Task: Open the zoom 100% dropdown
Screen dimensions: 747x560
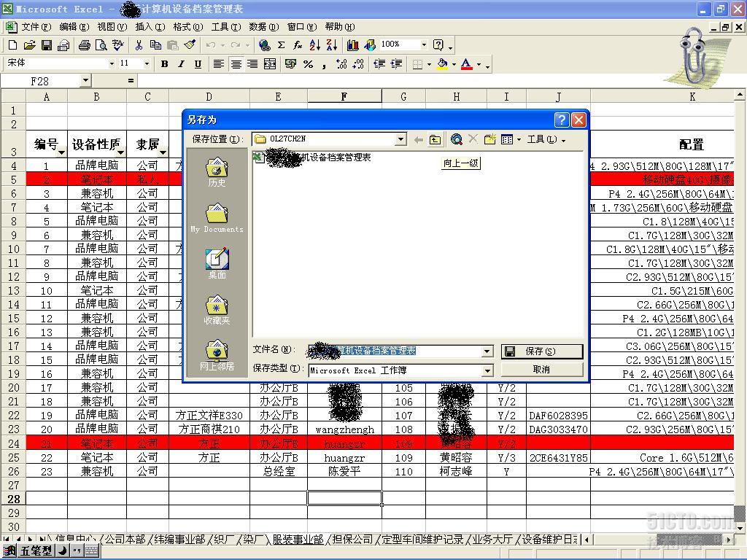Action: [x=424, y=44]
